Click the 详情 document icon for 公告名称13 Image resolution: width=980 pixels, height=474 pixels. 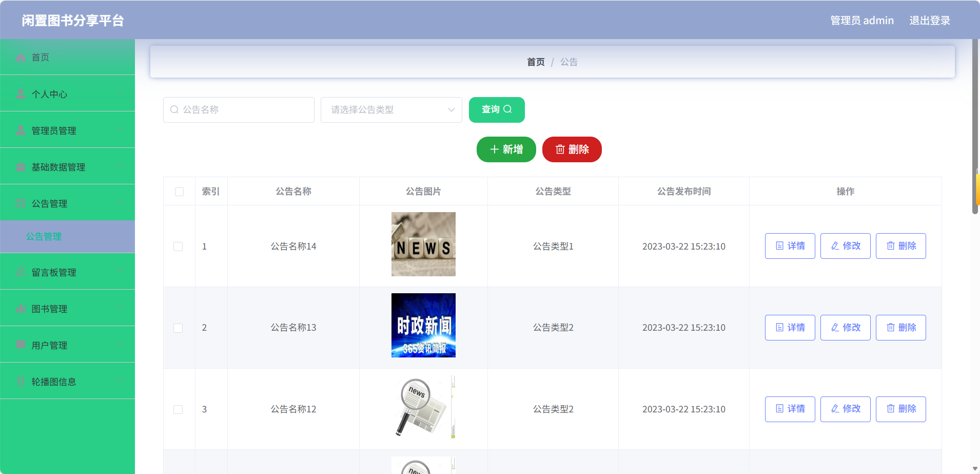[780, 328]
